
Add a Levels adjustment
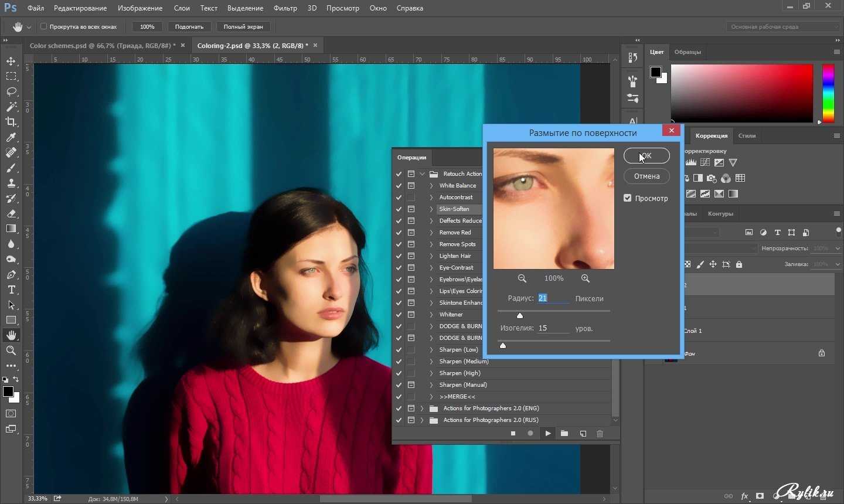pyautogui.click(x=691, y=162)
